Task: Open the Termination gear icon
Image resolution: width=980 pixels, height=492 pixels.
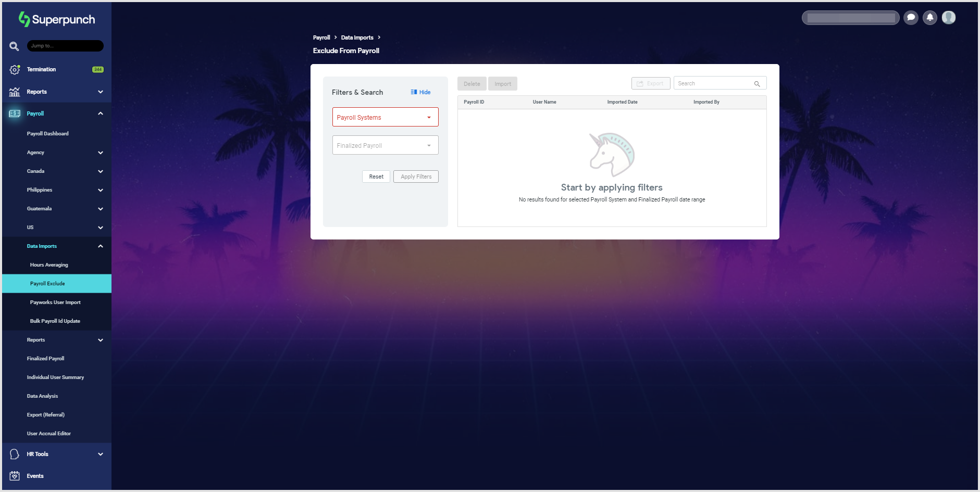Action: [15, 69]
